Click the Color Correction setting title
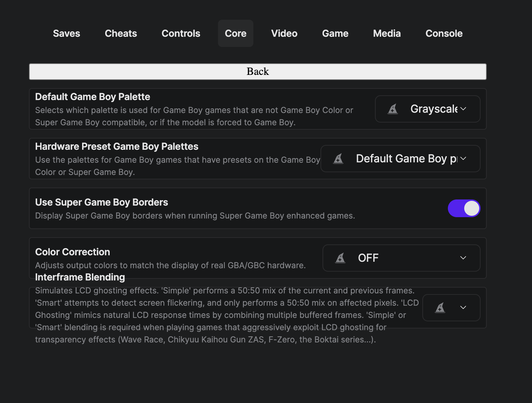The width and height of the screenshot is (532, 403). tap(73, 252)
